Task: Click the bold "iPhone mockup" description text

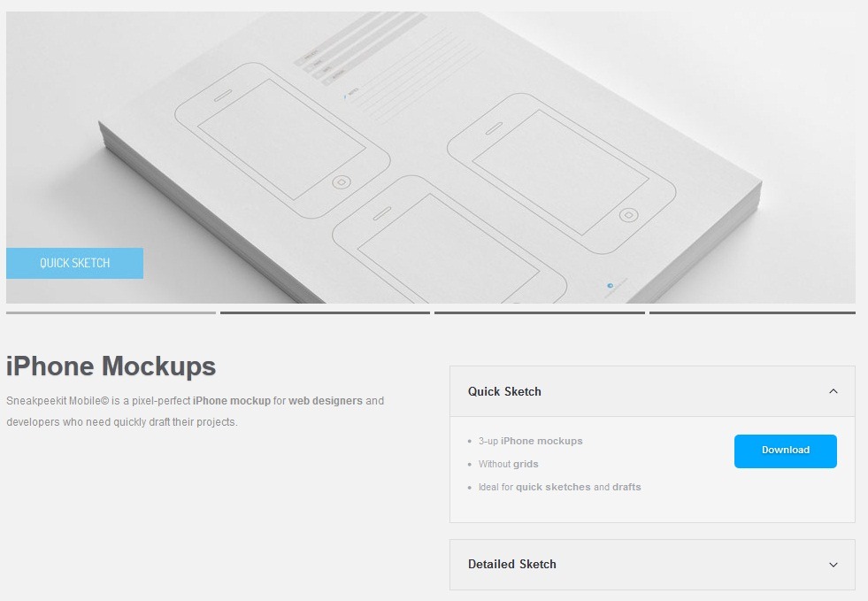Action: [x=232, y=400]
